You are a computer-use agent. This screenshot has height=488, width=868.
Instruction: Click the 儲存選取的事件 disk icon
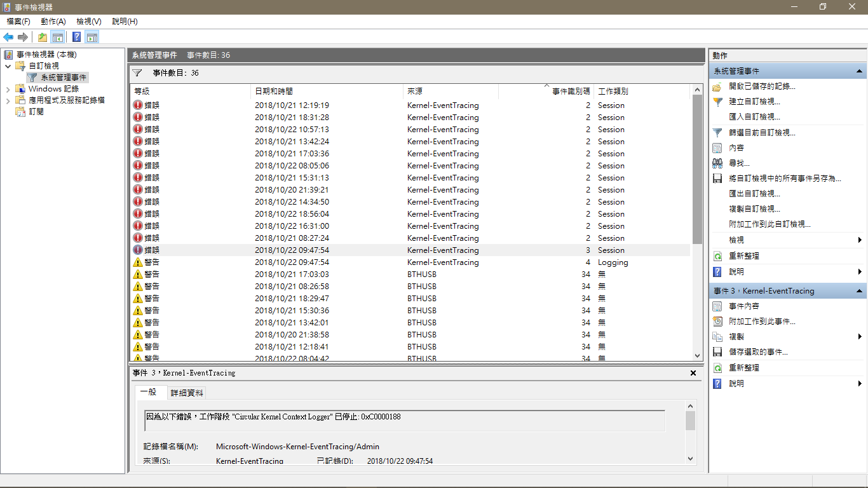tap(717, 352)
